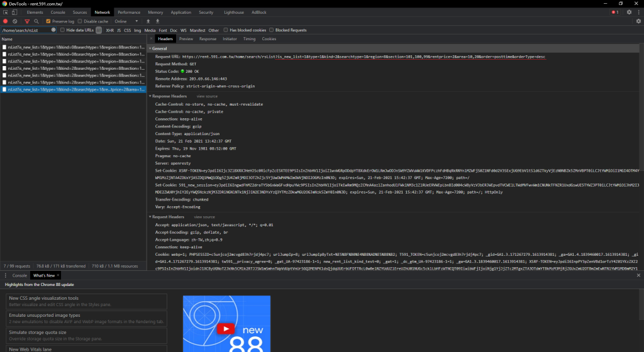Close the bottom drawer panel
The width and height of the screenshot is (644, 352).
click(x=638, y=275)
